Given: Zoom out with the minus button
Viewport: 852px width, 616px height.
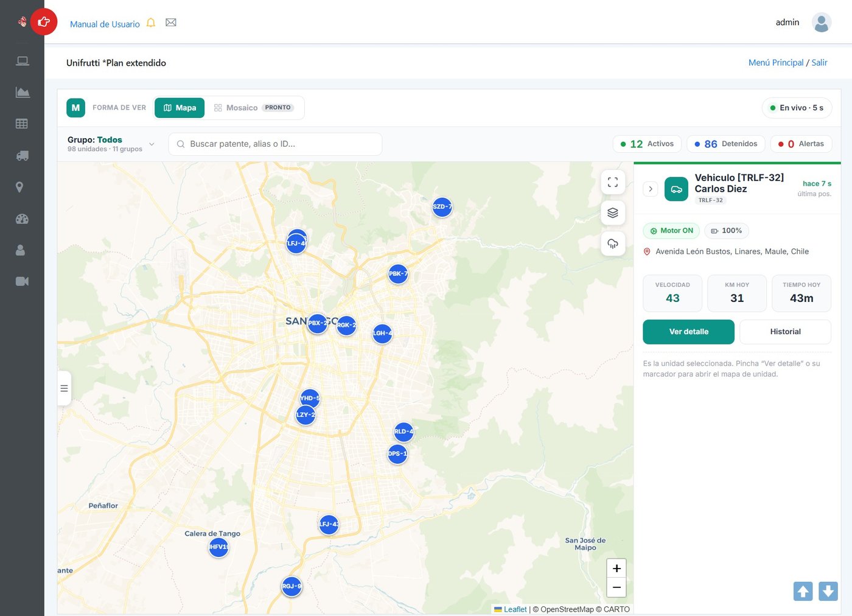Looking at the screenshot, I should point(616,587).
